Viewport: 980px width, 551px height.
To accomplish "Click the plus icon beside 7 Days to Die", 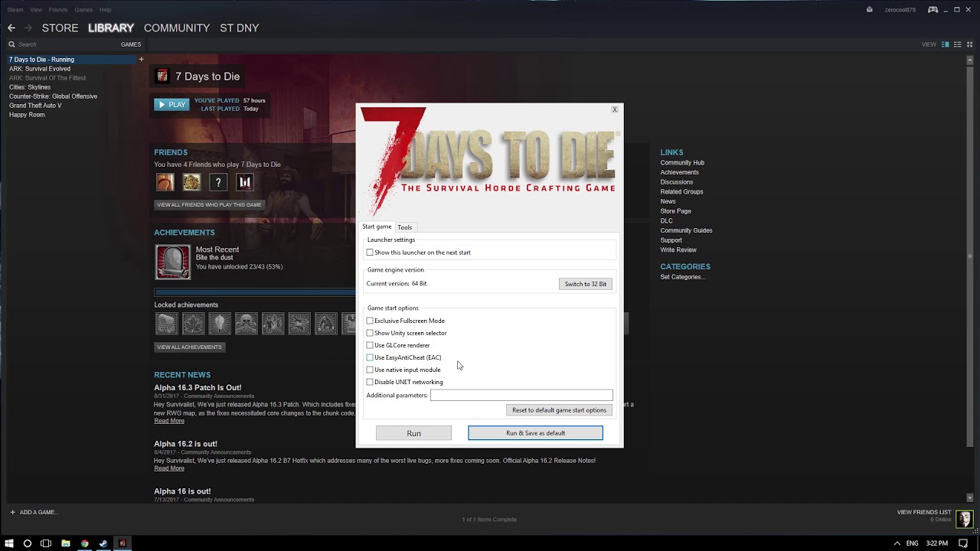I will [x=141, y=59].
